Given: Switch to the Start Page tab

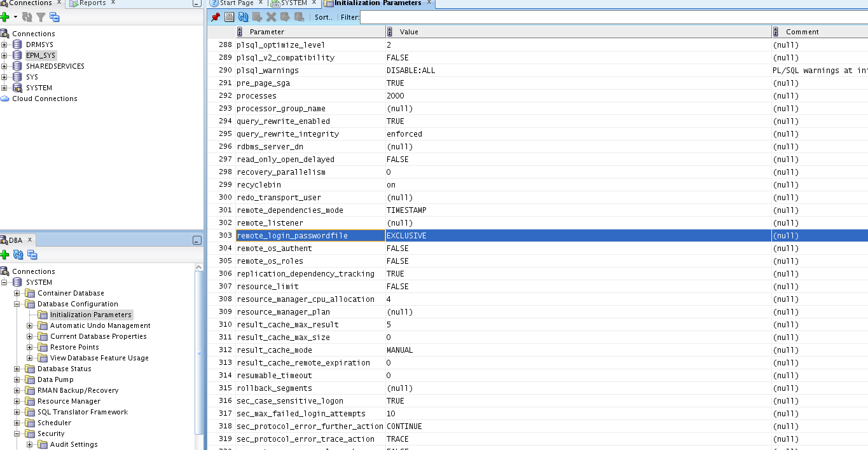Looking at the screenshot, I should click(233, 3).
